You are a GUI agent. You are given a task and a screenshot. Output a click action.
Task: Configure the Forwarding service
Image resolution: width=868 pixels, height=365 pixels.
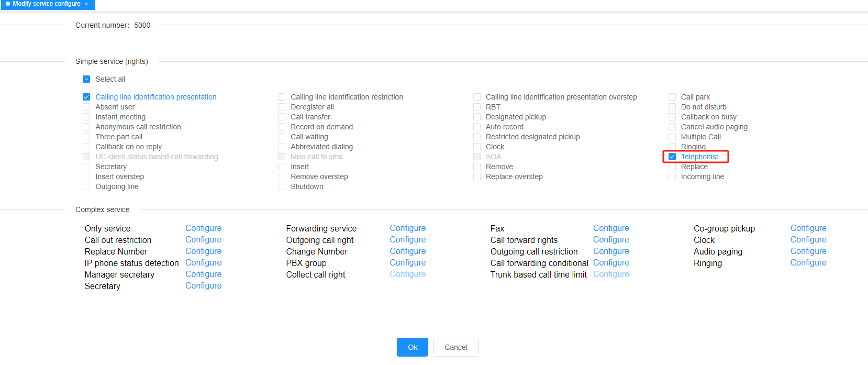408,228
